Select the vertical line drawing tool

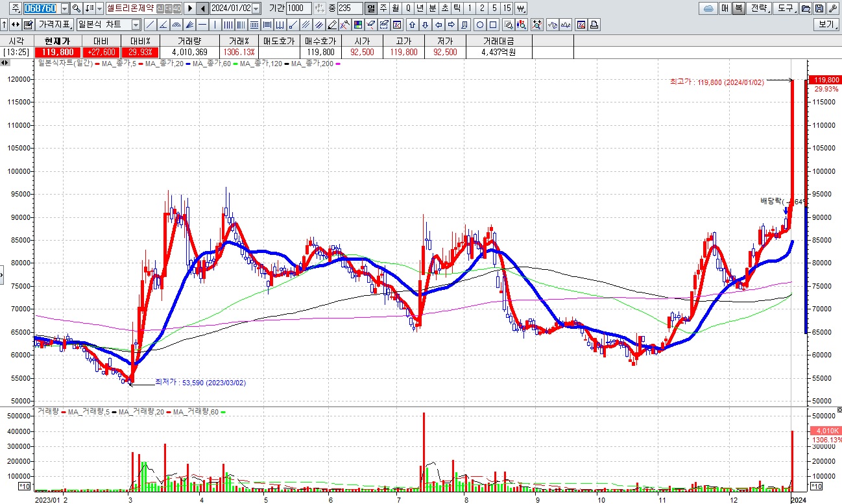(214, 25)
